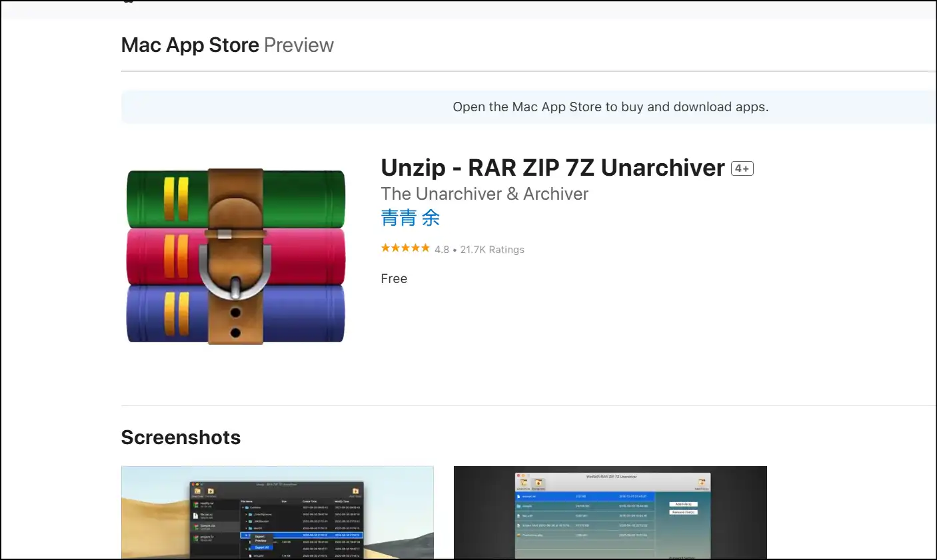Click the app title Unzip - RAR ZIP 7Z Unarchiver
The width and height of the screenshot is (937, 560).
tap(552, 168)
